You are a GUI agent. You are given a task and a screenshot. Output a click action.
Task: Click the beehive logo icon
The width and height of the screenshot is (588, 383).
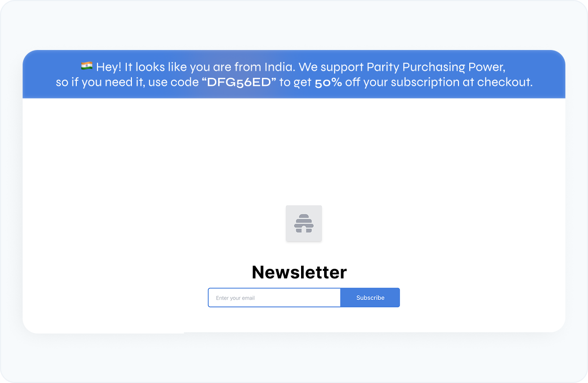pos(304,223)
